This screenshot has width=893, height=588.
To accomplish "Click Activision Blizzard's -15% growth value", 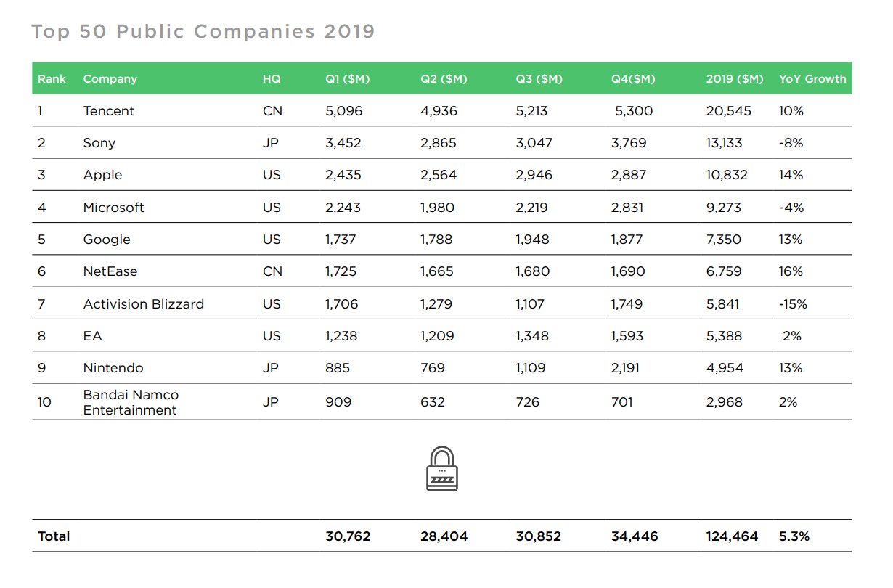I will 793,303.
